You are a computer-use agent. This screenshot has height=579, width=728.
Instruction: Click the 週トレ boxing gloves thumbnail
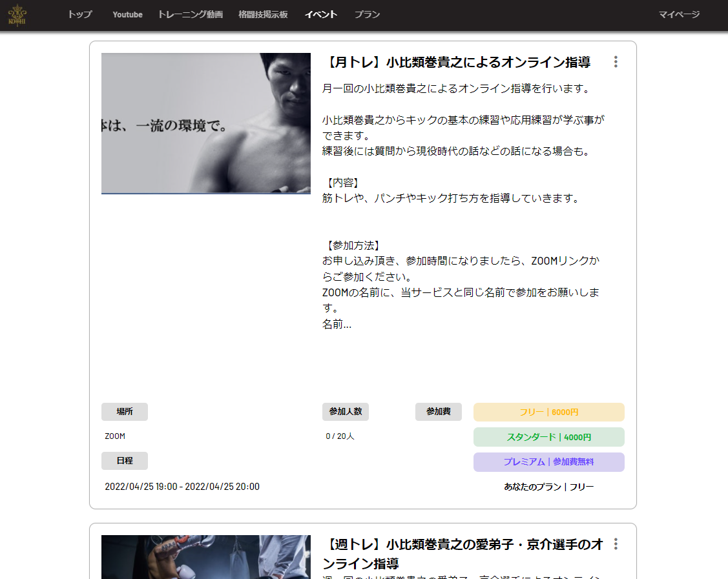pyautogui.click(x=206, y=557)
